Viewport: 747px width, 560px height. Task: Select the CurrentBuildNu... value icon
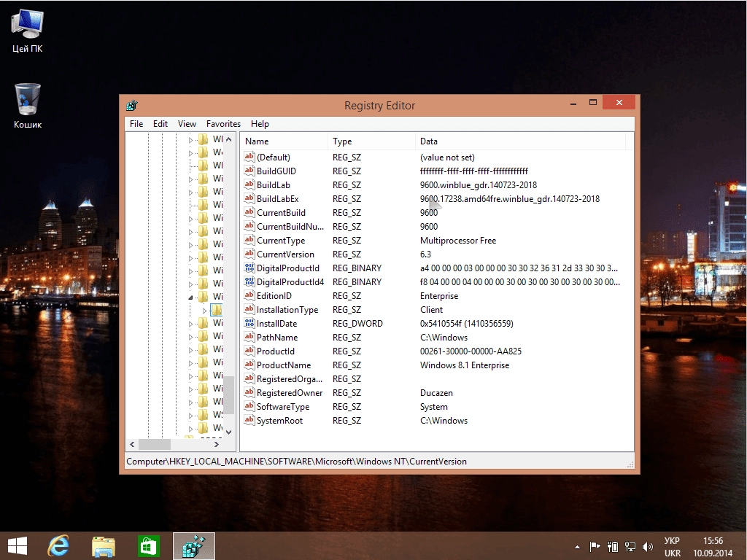point(249,226)
